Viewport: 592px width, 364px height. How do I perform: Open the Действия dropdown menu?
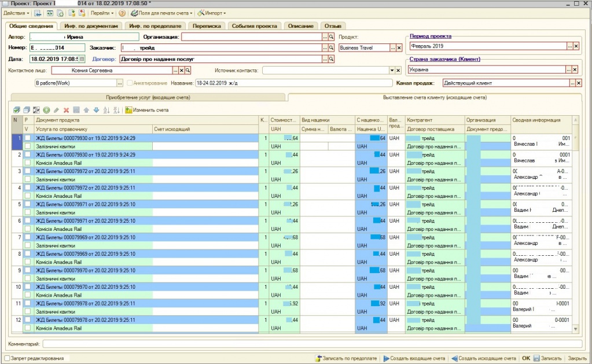click(x=16, y=13)
